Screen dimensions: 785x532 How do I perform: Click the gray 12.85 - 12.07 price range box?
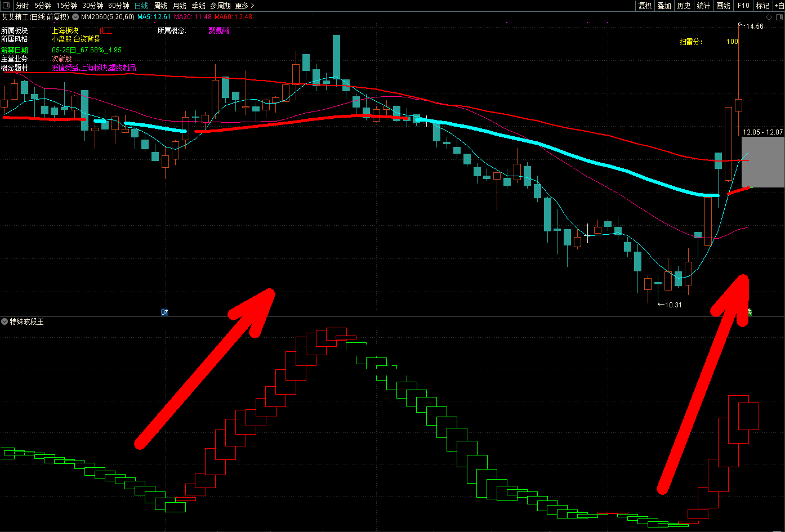pyautogui.click(x=763, y=162)
